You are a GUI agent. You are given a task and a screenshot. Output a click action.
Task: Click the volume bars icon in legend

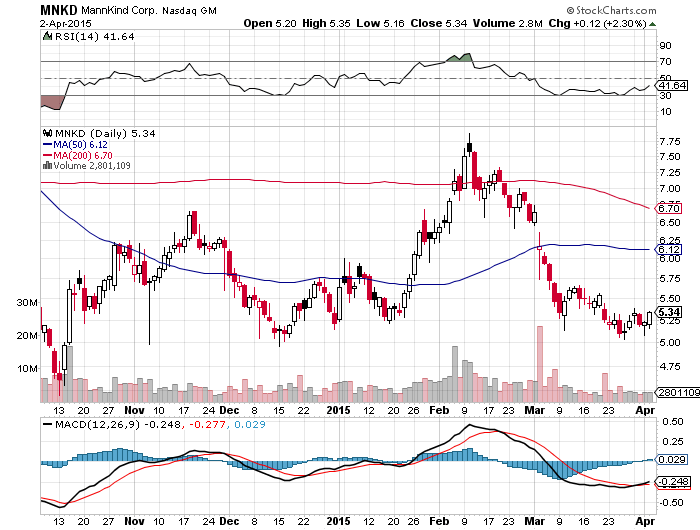point(47,165)
